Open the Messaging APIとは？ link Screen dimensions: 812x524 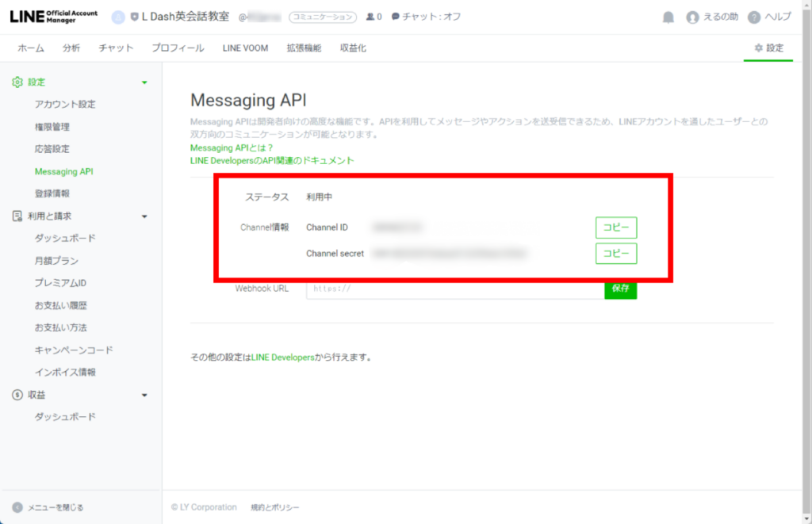click(232, 147)
